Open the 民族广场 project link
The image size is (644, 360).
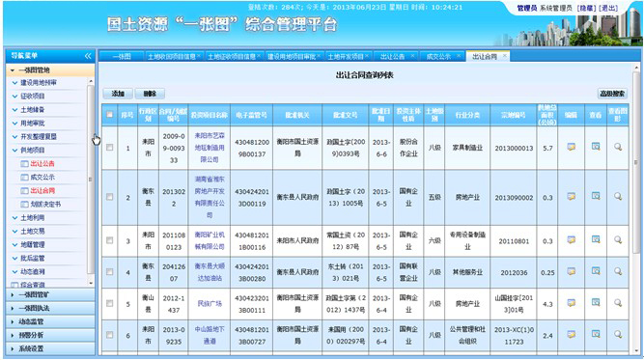[210, 304]
